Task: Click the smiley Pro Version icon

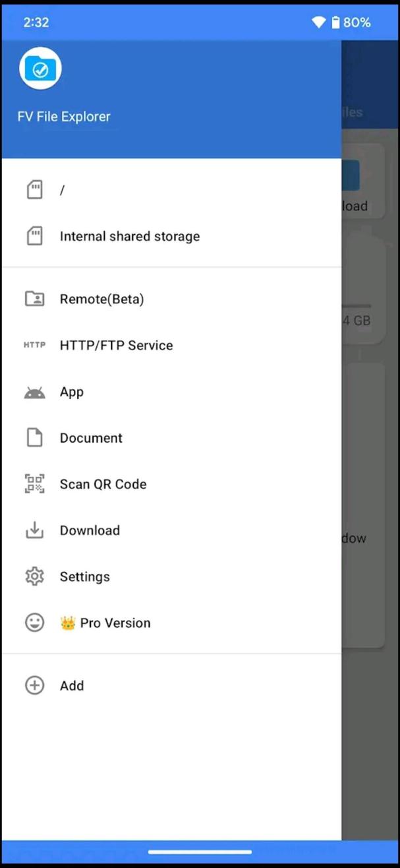Action: [x=34, y=622]
